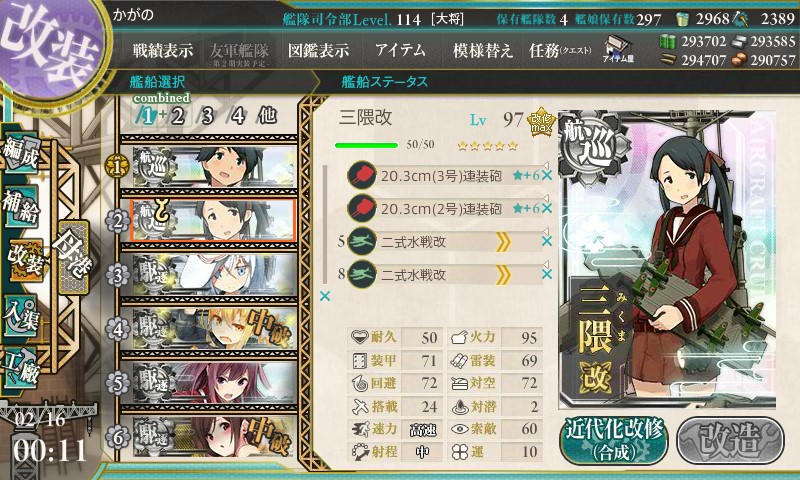Open the 工廠 factory sidebar icon
The width and height of the screenshot is (800, 480).
(x=21, y=366)
